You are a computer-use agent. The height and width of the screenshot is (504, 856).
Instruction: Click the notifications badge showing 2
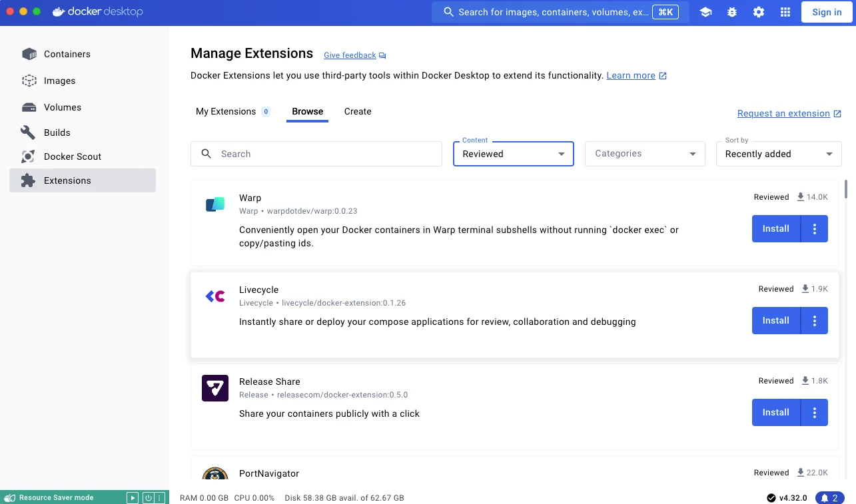pyautogui.click(x=829, y=497)
